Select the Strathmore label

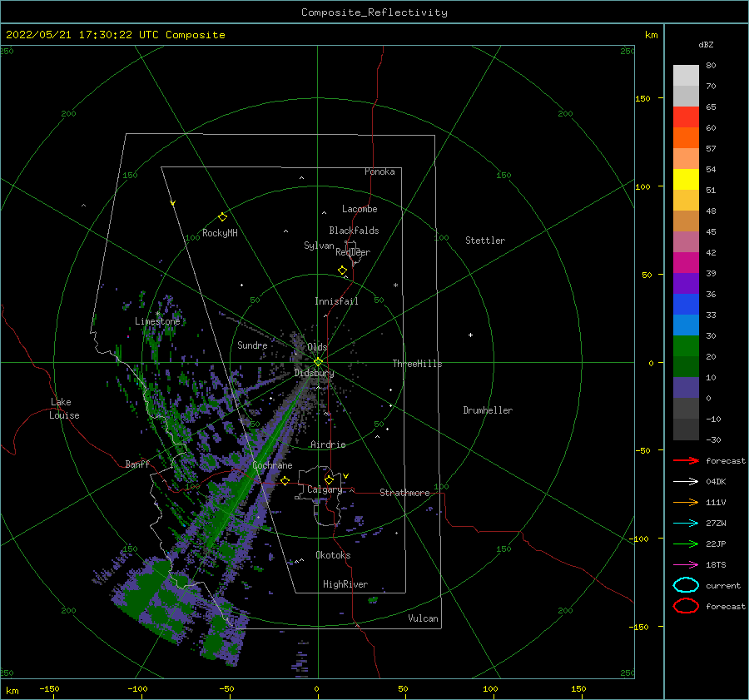point(404,493)
